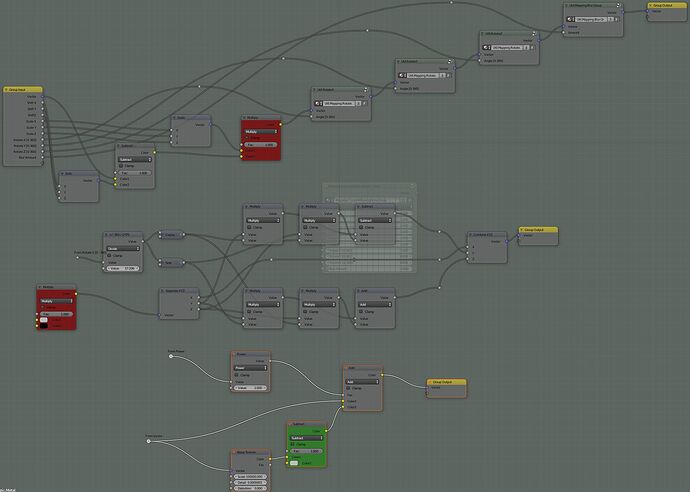
Task: Collapse the red Multiply node near the top
Action: tap(244, 118)
